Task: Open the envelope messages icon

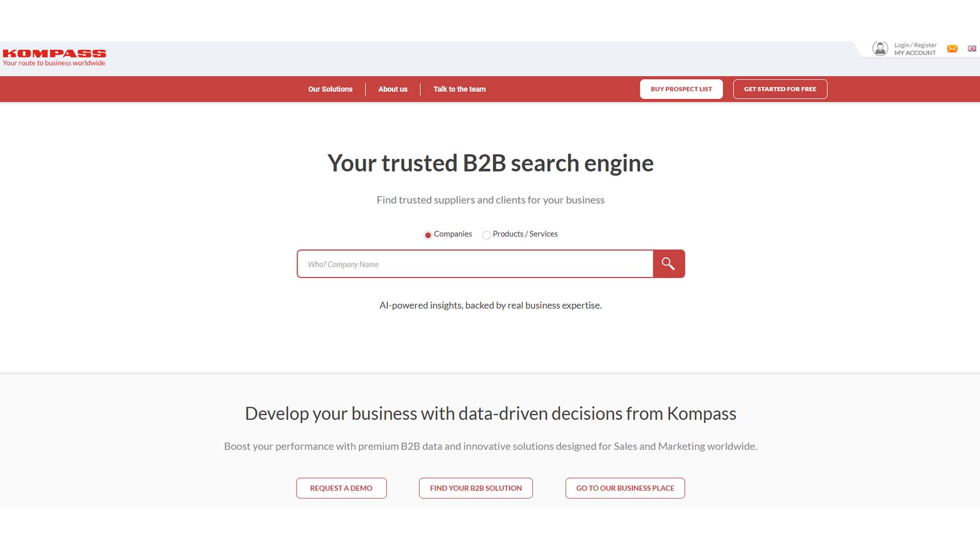Action: click(952, 49)
